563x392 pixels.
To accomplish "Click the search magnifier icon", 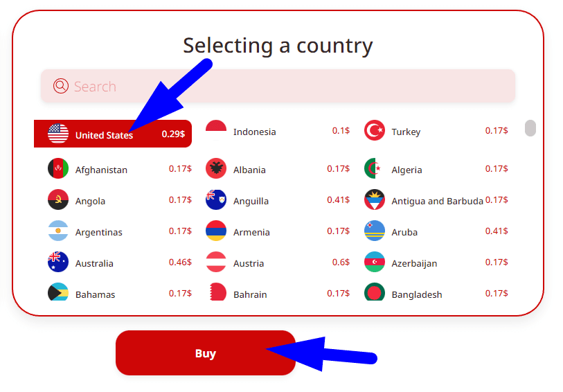I will click(61, 86).
